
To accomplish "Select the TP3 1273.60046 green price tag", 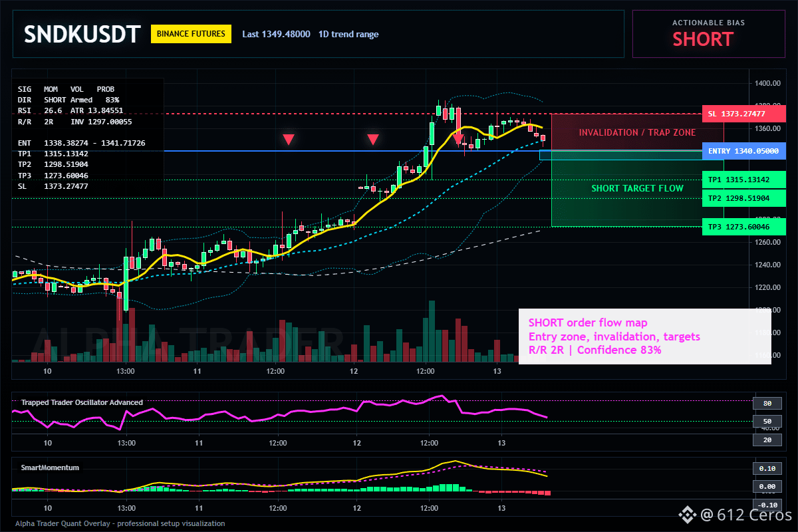I will 743,227.
